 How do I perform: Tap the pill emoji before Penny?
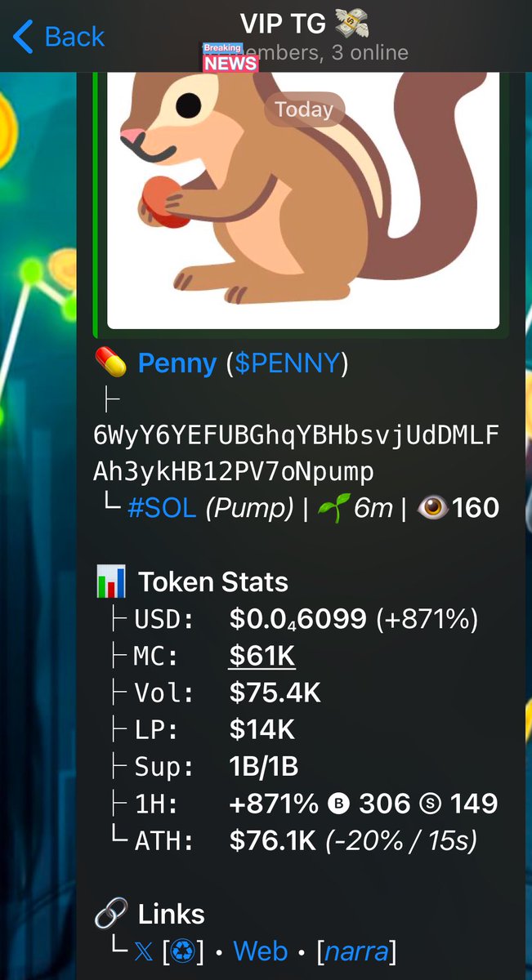tap(111, 363)
